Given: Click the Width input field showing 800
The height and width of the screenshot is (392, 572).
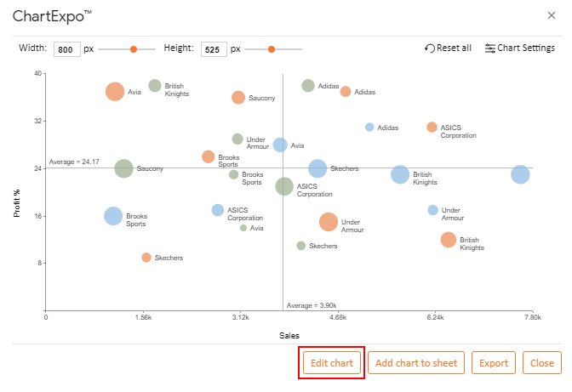Looking at the screenshot, I should [x=67, y=49].
